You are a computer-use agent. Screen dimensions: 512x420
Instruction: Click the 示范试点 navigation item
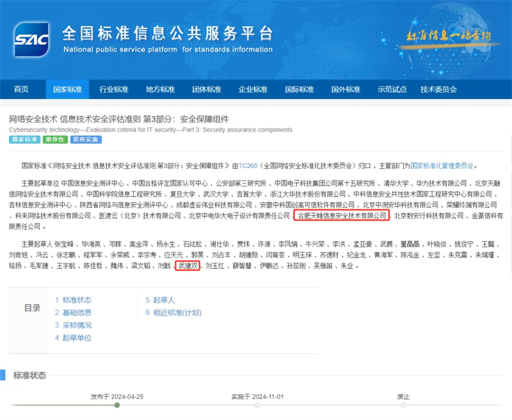click(392, 90)
